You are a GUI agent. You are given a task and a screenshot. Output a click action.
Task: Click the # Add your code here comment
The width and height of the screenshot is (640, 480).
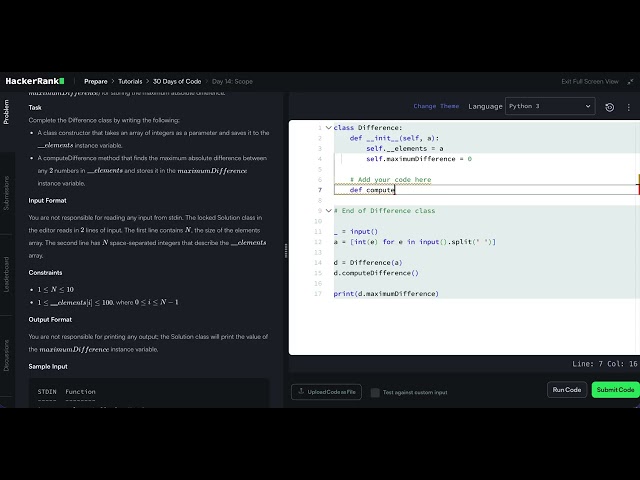(390, 180)
